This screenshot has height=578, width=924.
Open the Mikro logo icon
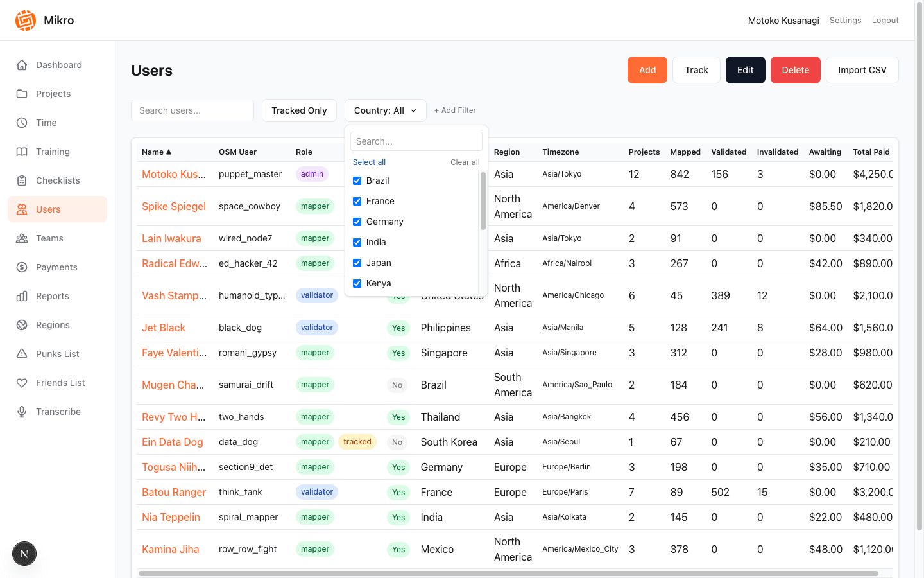[26, 20]
